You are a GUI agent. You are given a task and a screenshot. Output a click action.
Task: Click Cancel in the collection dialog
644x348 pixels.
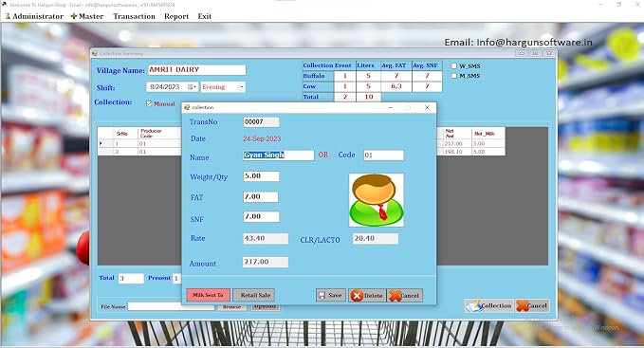point(405,295)
